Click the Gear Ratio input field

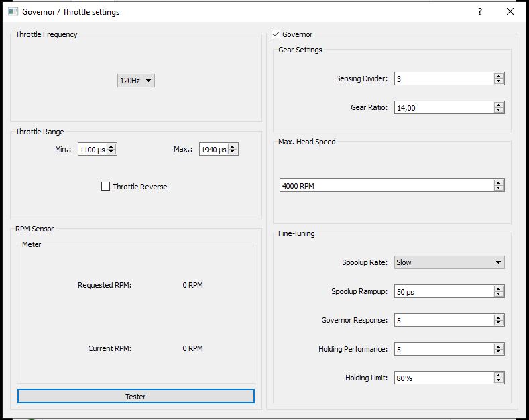pos(443,107)
